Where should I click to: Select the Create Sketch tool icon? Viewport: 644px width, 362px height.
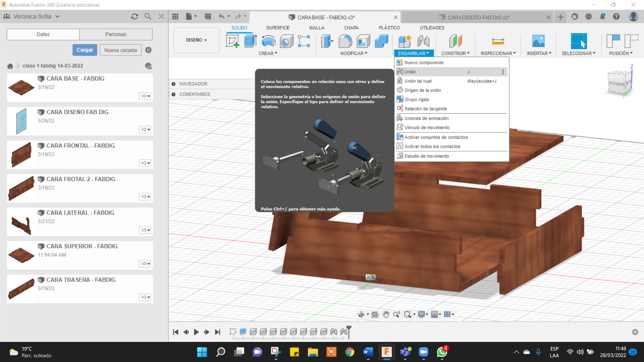[232, 41]
